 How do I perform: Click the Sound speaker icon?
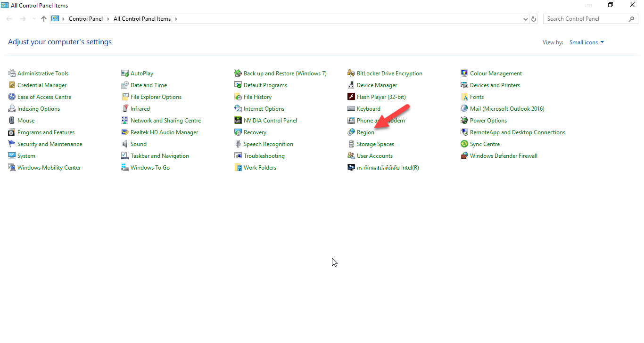coord(125,144)
